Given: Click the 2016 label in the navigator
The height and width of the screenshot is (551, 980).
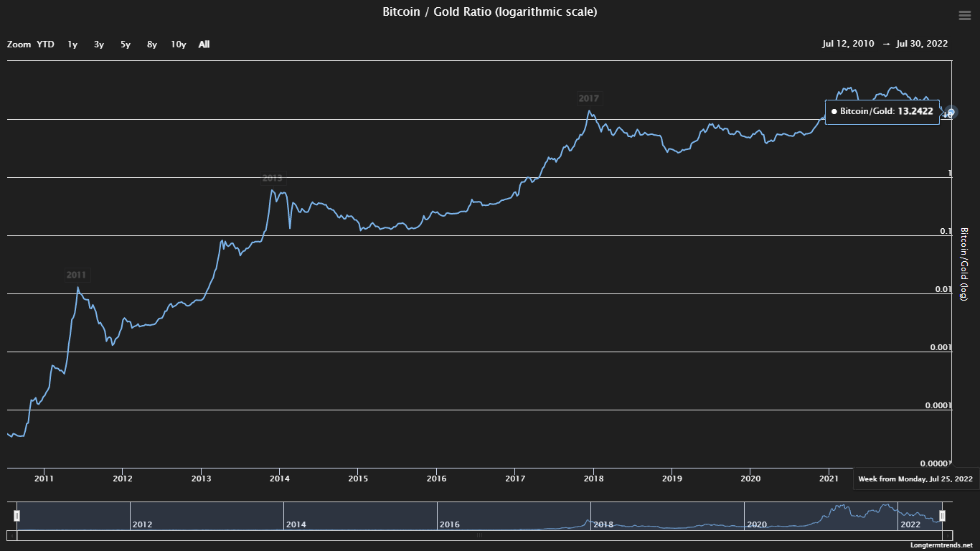Looking at the screenshot, I should click(x=450, y=524).
